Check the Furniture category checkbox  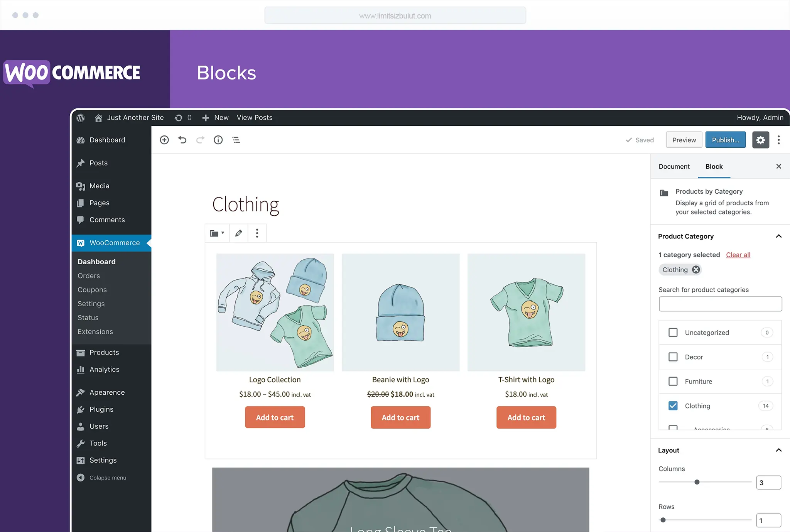(673, 381)
